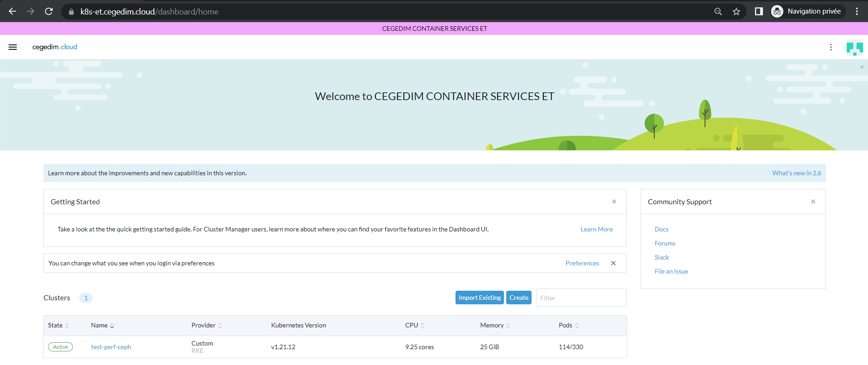This screenshot has height=365, width=868.
Task: Dismiss the welcome banner image
Action: [x=862, y=67]
